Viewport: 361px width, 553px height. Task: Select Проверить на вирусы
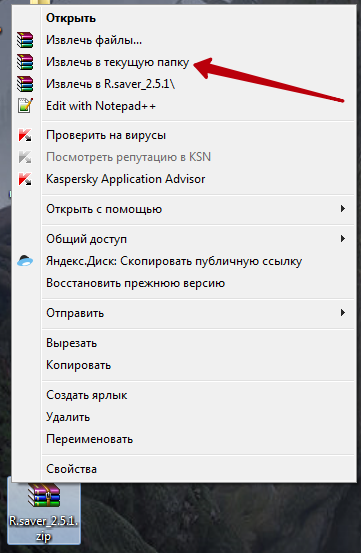pyautogui.click(x=106, y=135)
